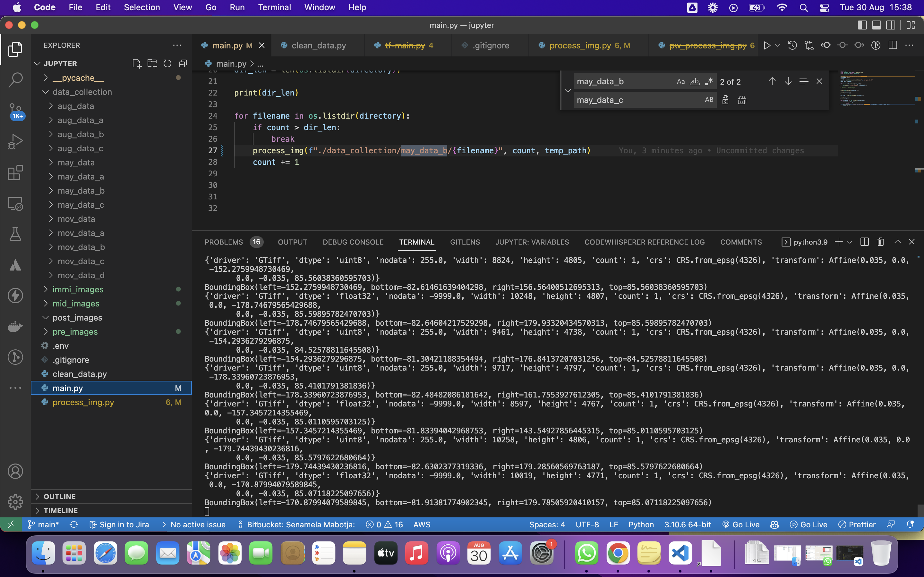
Task: Kill terminal with the trash icon
Action: click(x=880, y=242)
